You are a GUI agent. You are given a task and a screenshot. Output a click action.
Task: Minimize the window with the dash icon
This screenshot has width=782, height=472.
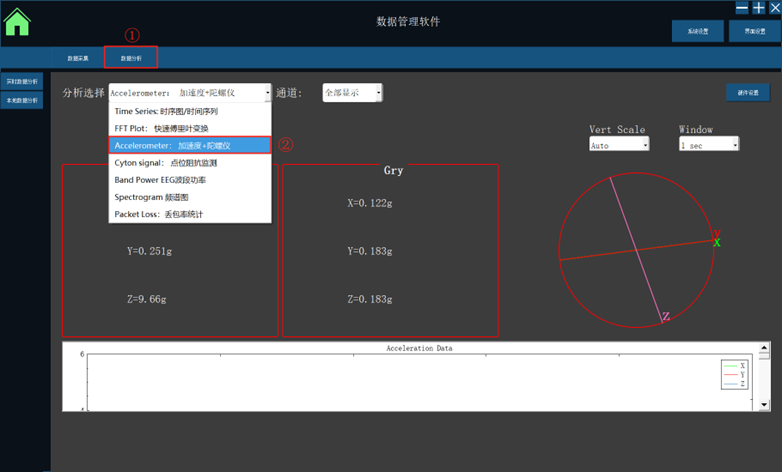(x=741, y=7)
